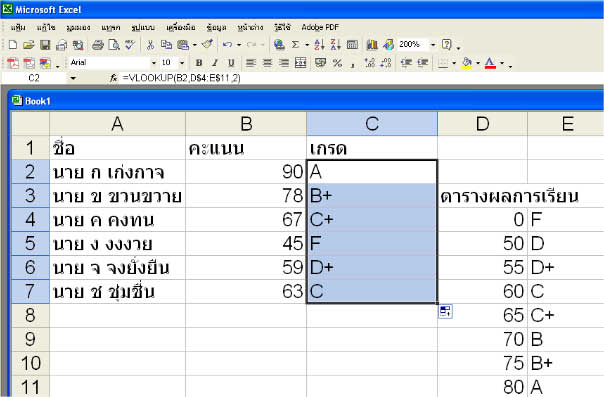Click the AutoSum sigma icon
This screenshot has width=604, height=397.
point(295,45)
